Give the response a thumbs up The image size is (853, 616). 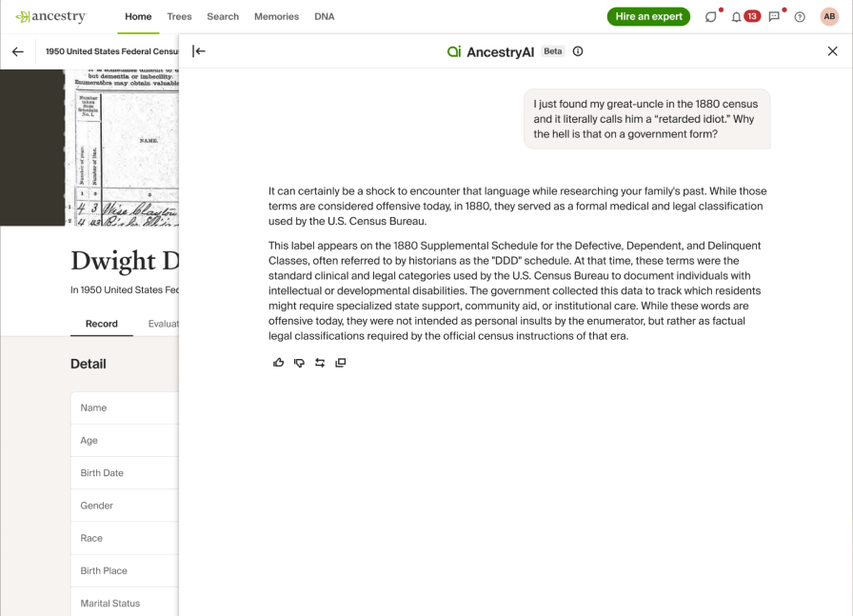click(279, 363)
